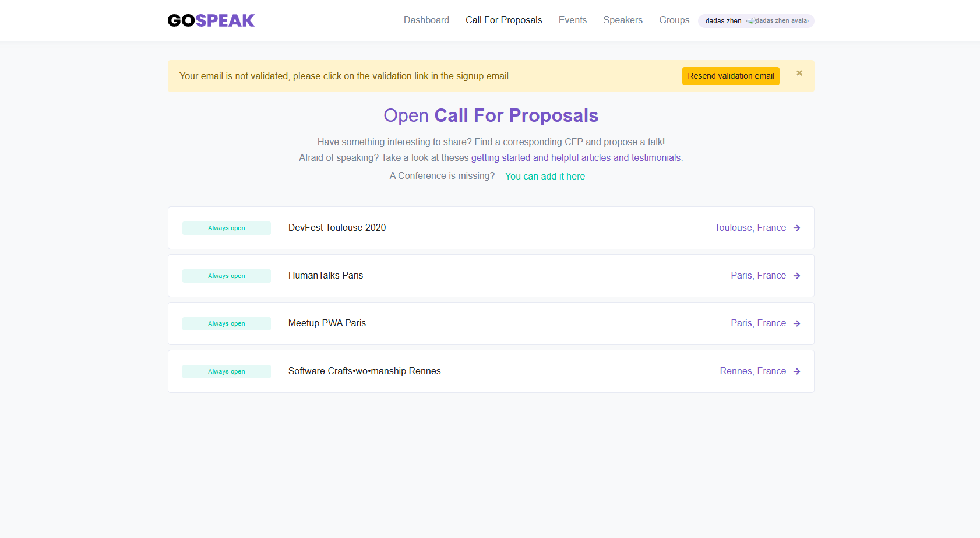Open the Dashboard nav item

(x=426, y=20)
